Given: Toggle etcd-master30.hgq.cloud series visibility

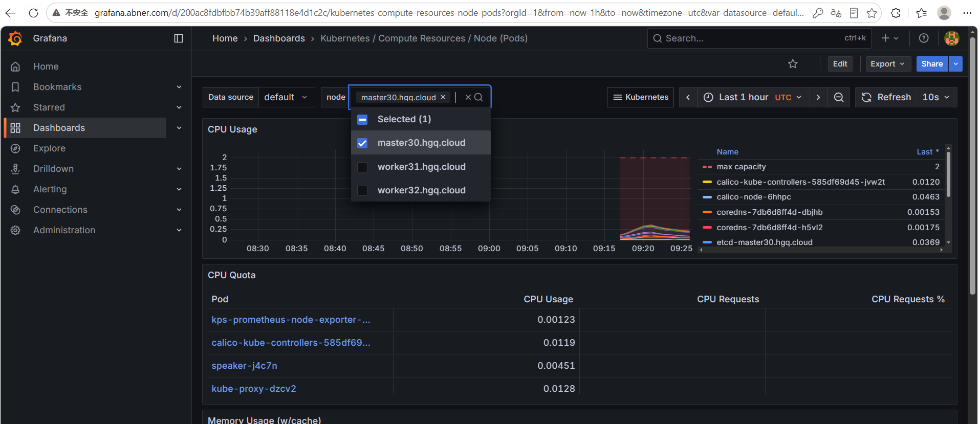Looking at the screenshot, I should click(x=765, y=242).
